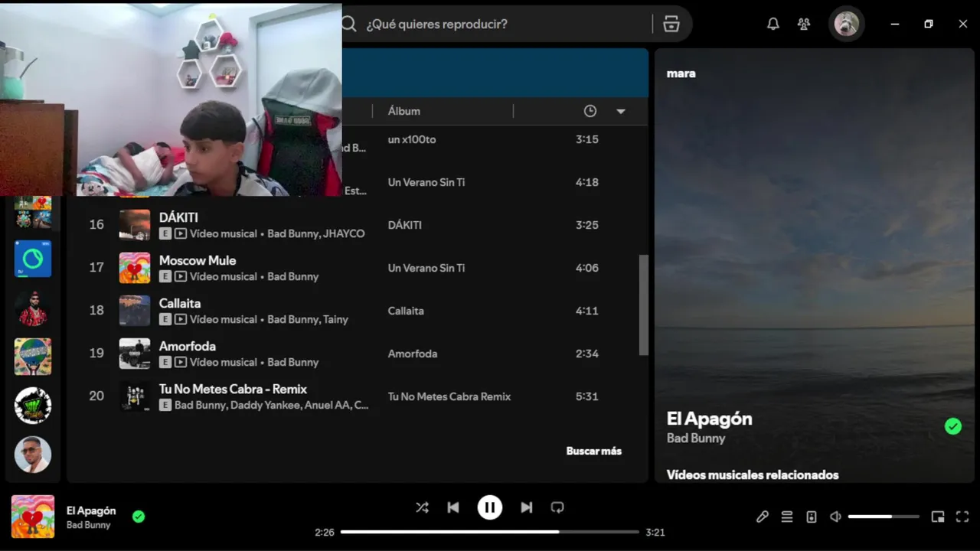This screenshot has width=980, height=551.
Task: Adjust the volume slider
Action: click(x=884, y=517)
